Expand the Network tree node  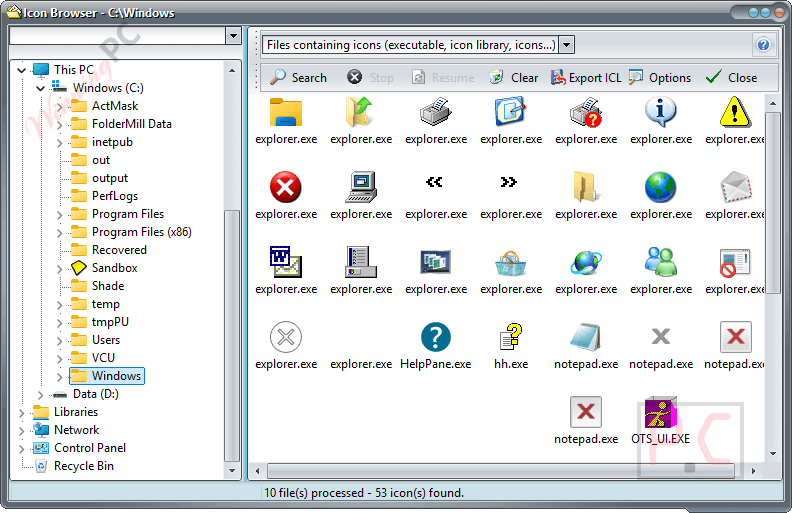click(22, 431)
